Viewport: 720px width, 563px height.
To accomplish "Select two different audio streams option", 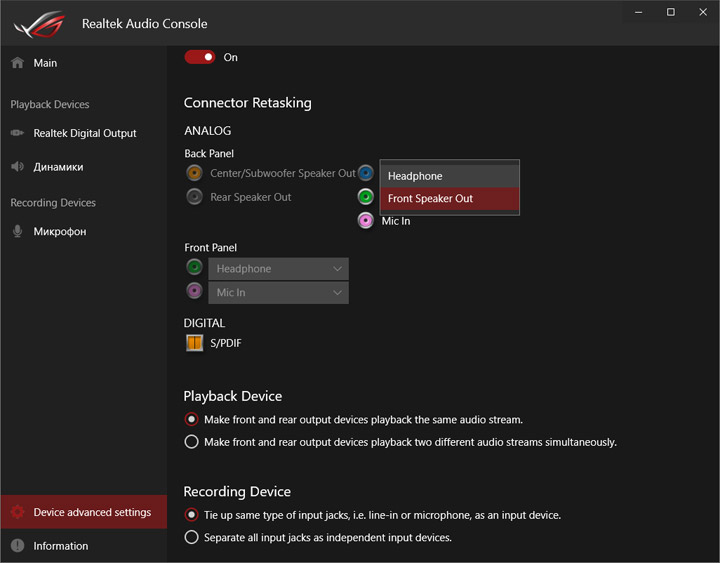I will click(191, 442).
